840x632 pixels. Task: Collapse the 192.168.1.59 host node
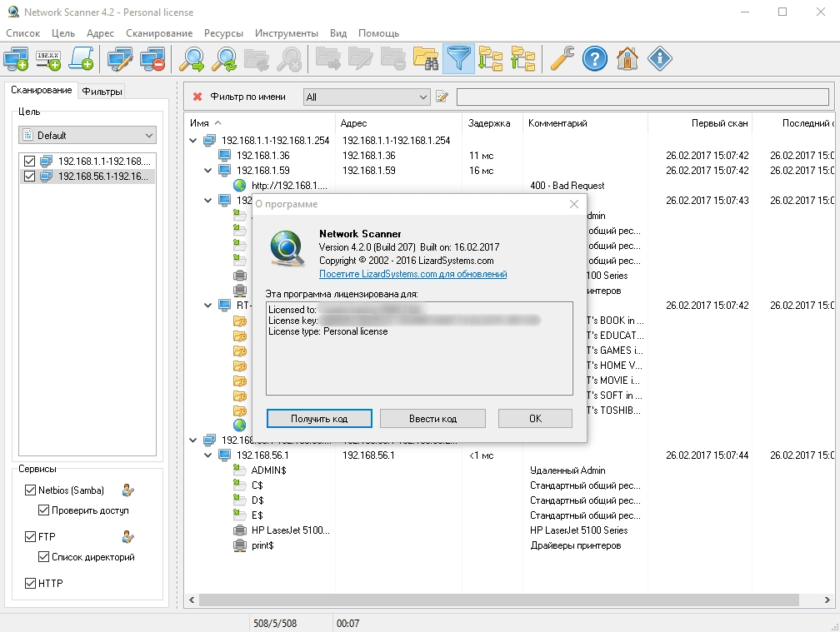pyautogui.click(x=208, y=171)
